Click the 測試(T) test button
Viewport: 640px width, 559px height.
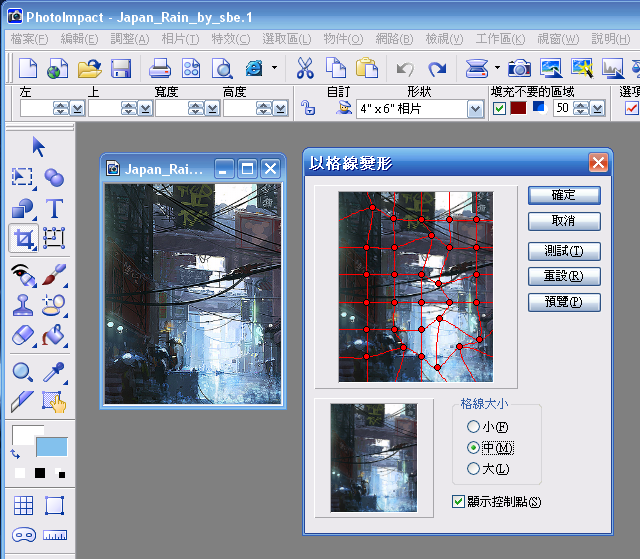point(564,251)
